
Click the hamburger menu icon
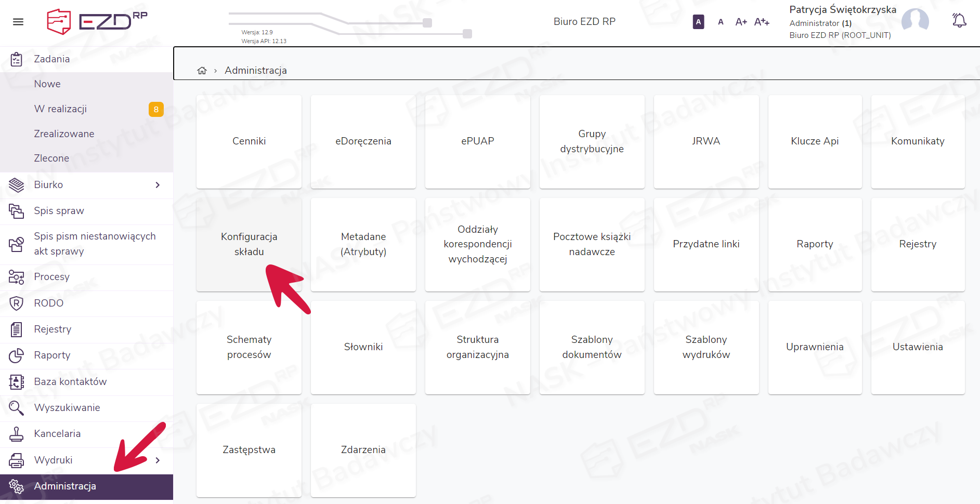(x=18, y=22)
